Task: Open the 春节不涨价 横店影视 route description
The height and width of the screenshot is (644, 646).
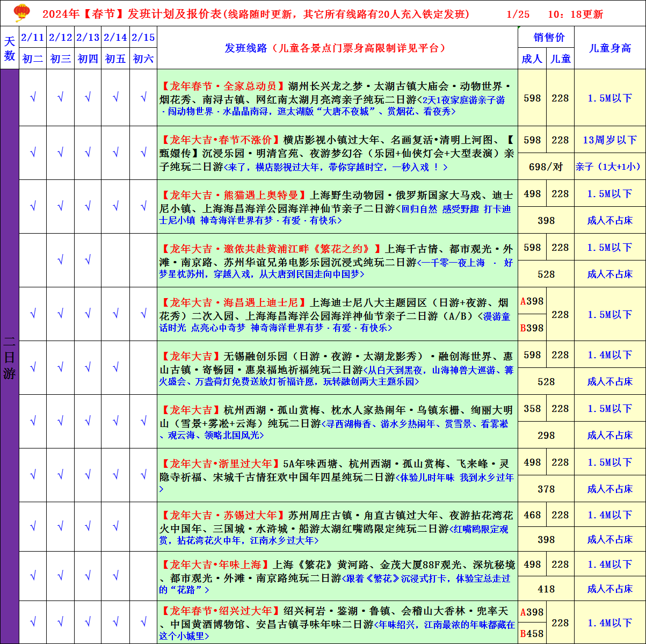Action: coord(337,153)
